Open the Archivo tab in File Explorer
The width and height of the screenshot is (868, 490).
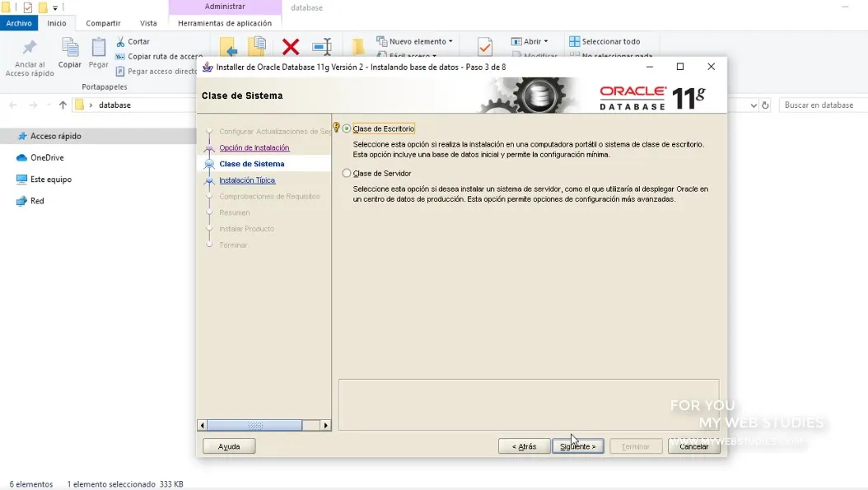19,23
